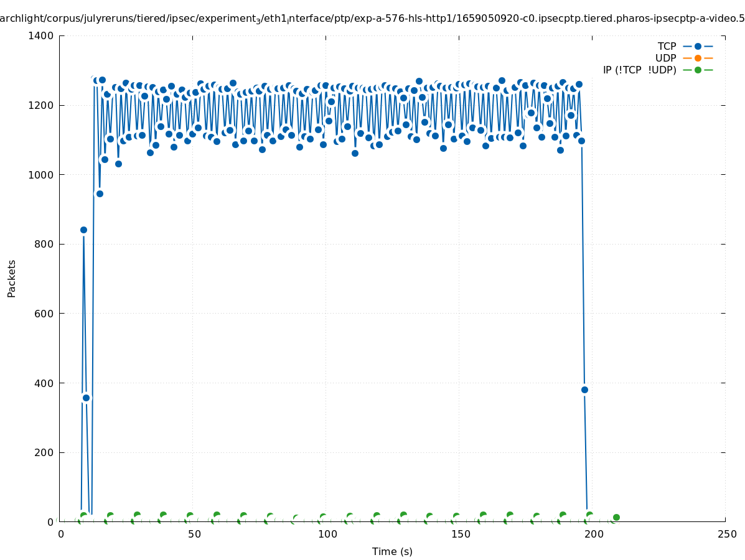Click the plot title file path

pos(372,19)
